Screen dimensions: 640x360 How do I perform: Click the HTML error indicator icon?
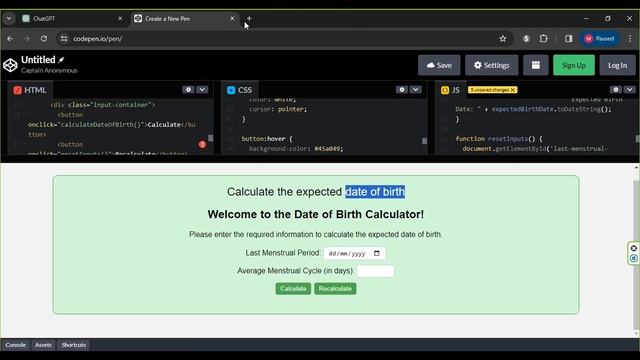tap(202, 144)
